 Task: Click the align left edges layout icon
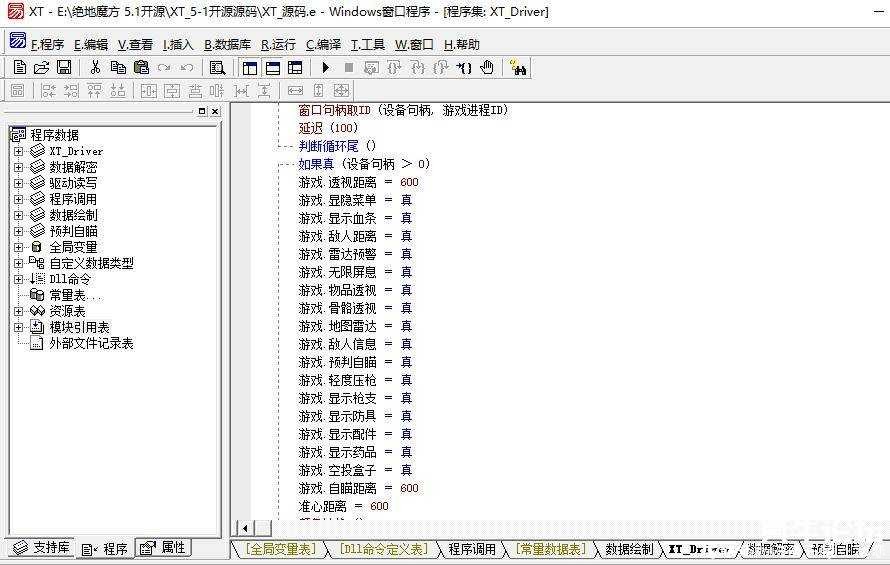(x=48, y=90)
